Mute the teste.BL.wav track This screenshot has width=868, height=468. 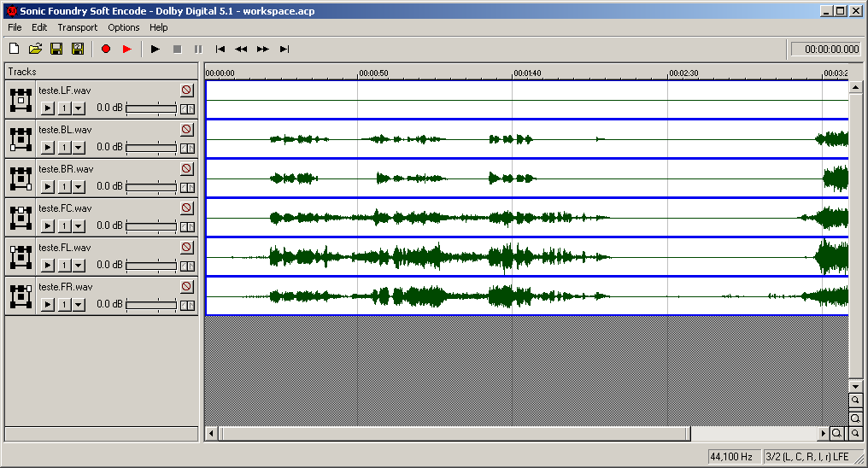[x=186, y=130]
